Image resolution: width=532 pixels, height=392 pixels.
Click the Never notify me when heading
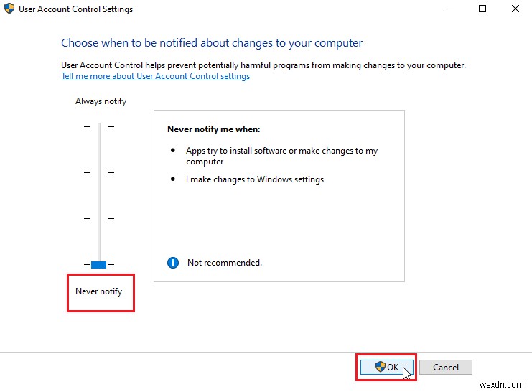[213, 129]
